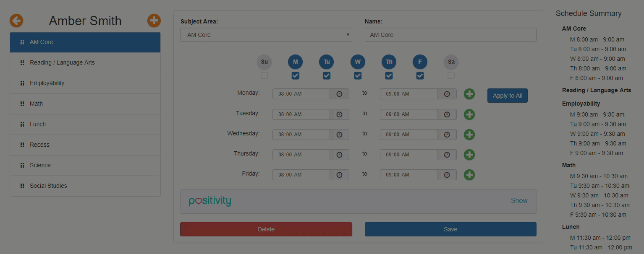Open clock picker for Monday end time

click(x=447, y=94)
